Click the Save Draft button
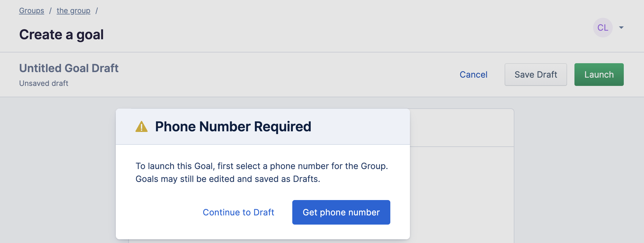 [x=536, y=75]
